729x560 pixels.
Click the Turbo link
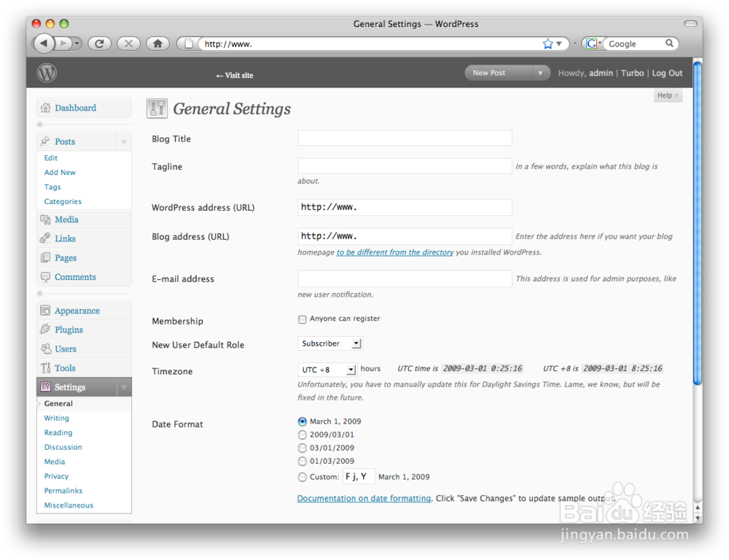pyautogui.click(x=632, y=73)
